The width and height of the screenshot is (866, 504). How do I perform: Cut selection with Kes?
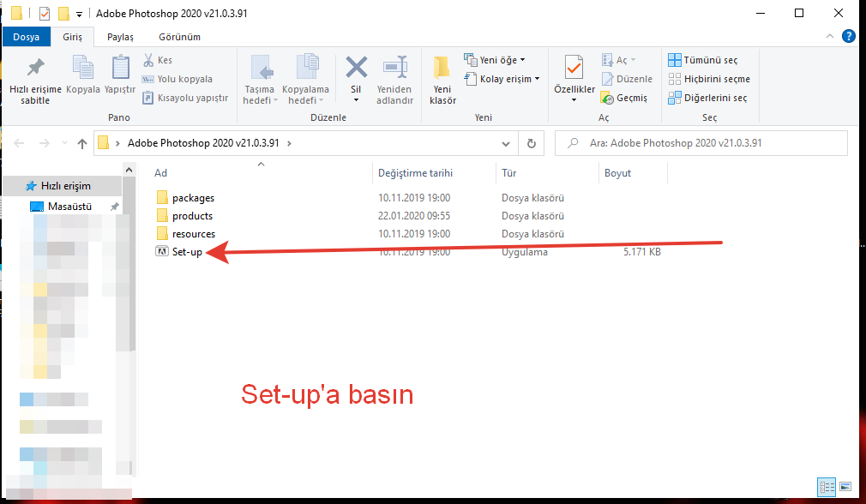pyautogui.click(x=158, y=60)
